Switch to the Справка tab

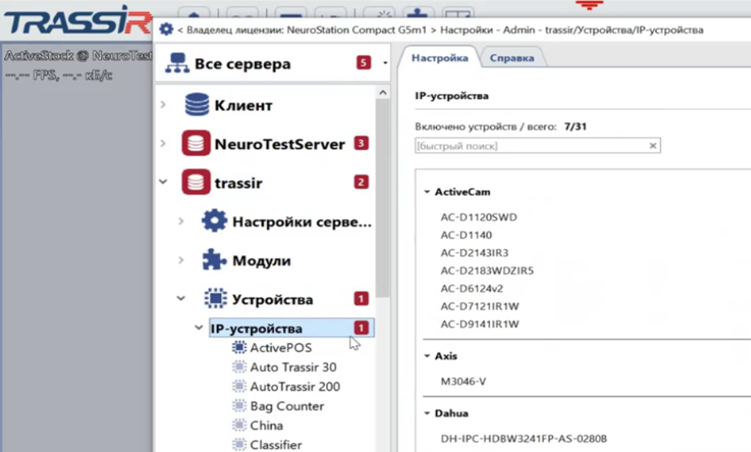tap(512, 57)
